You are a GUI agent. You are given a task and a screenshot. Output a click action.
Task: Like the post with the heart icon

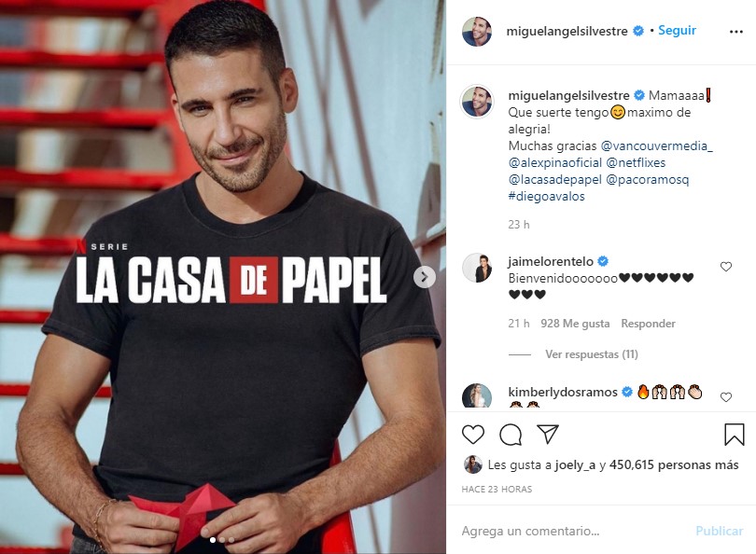(473, 435)
